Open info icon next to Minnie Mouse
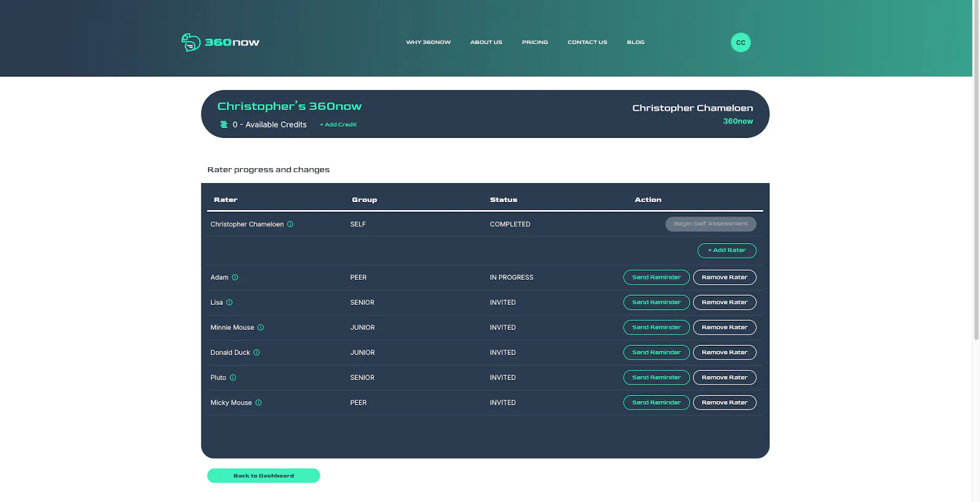This screenshot has height=502, width=980. pos(260,328)
